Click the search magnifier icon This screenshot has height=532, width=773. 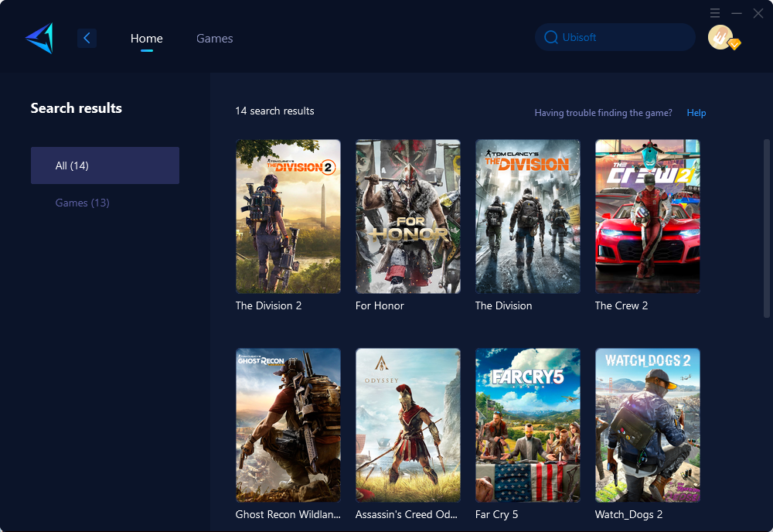click(551, 37)
